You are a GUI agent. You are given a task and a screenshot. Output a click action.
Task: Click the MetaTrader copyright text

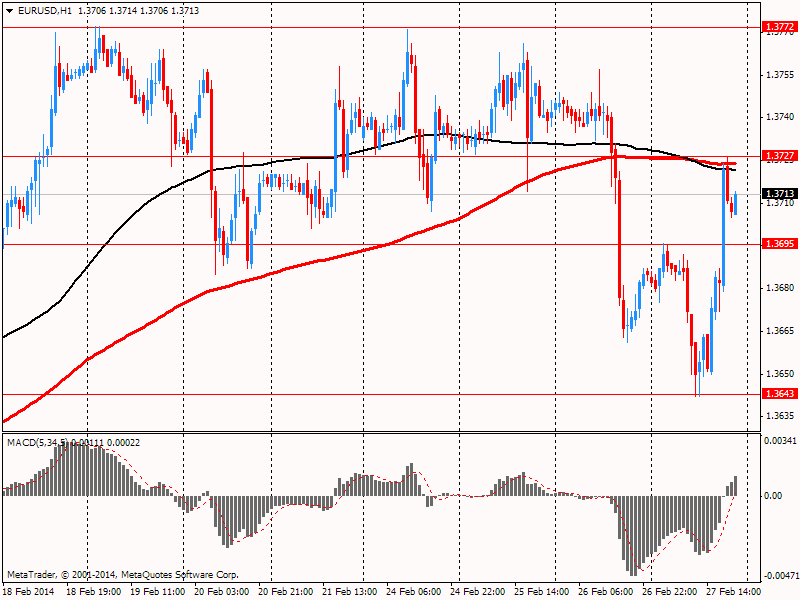point(122,574)
